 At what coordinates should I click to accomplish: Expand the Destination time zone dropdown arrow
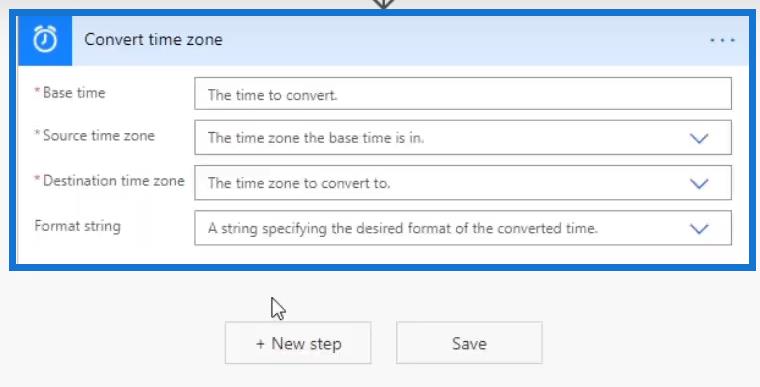[x=699, y=183]
